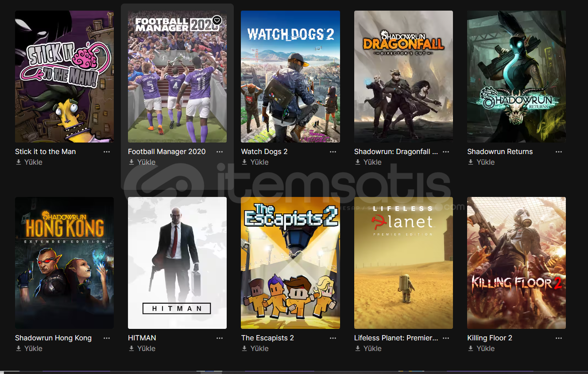588x374 pixels.
Task: Open the three-dot menu for HITMAN
Action: click(220, 338)
